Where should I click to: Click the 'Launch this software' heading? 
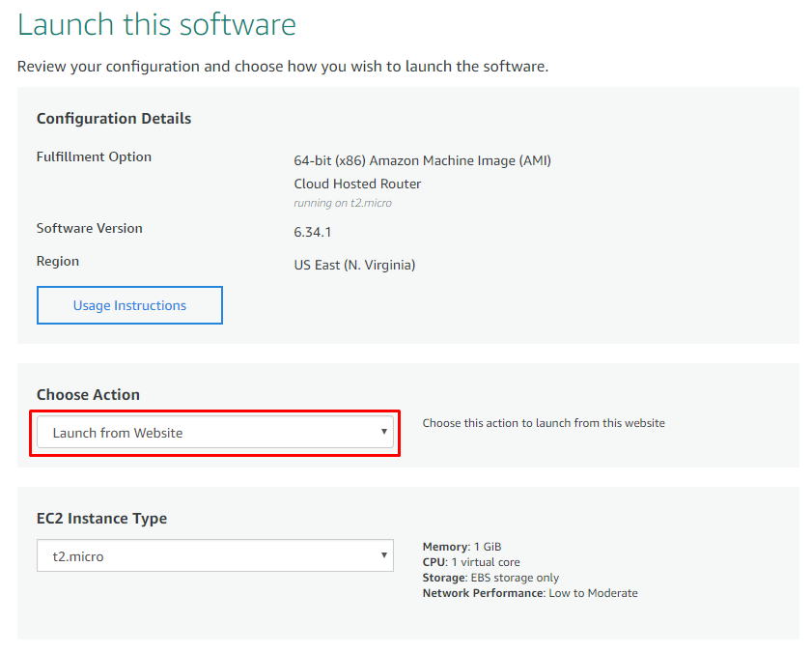[x=156, y=24]
